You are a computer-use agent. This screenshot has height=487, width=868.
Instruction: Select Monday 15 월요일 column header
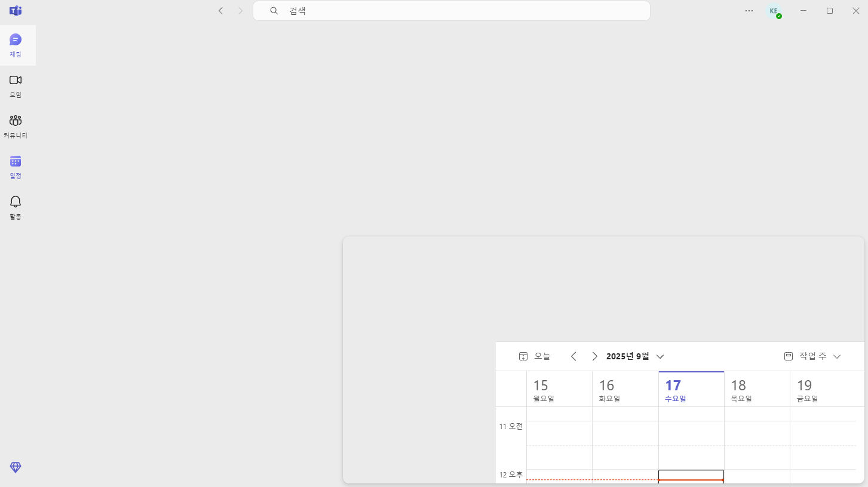coord(559,389)
